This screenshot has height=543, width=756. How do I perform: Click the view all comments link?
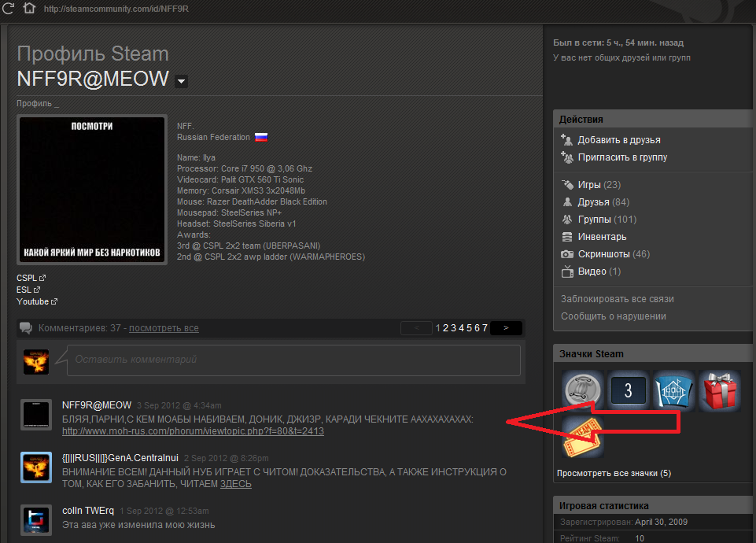pyautogui.click(x=164, y=328)
